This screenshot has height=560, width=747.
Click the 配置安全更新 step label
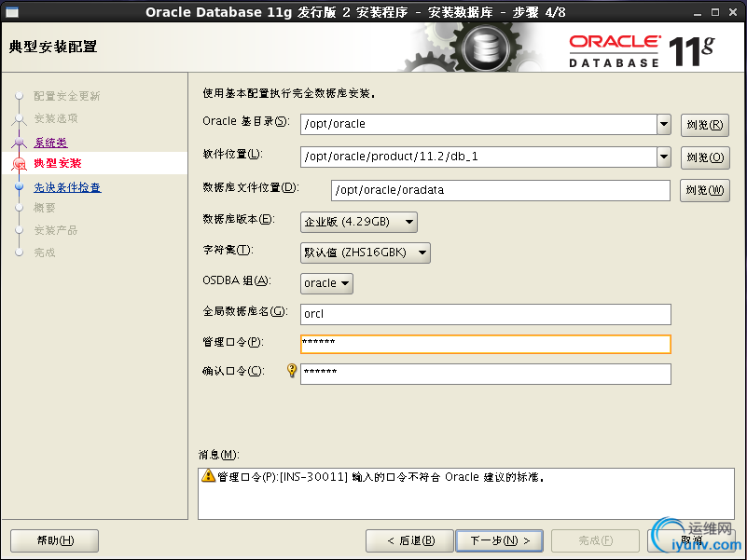pos(67,96)
